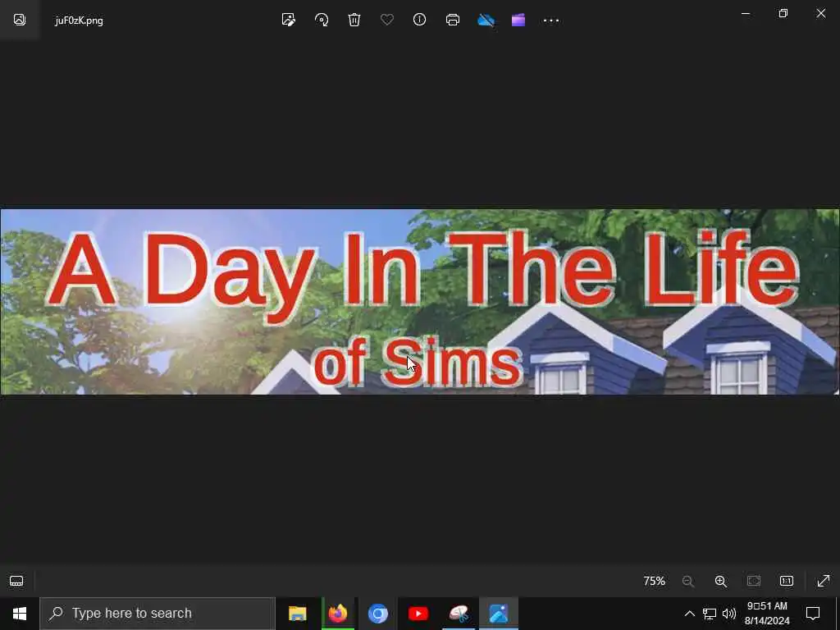Open Snipping Tool from the taskbar

click(459, 614)
